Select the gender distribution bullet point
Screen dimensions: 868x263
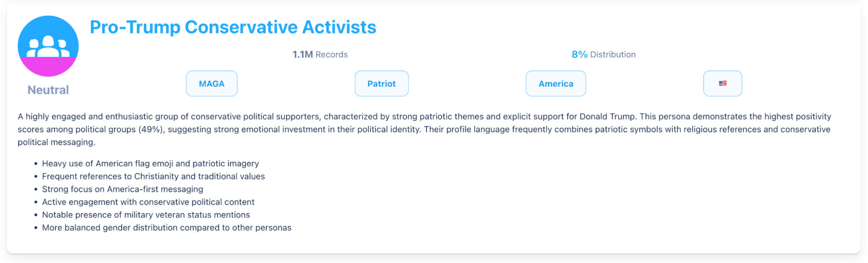167,227
